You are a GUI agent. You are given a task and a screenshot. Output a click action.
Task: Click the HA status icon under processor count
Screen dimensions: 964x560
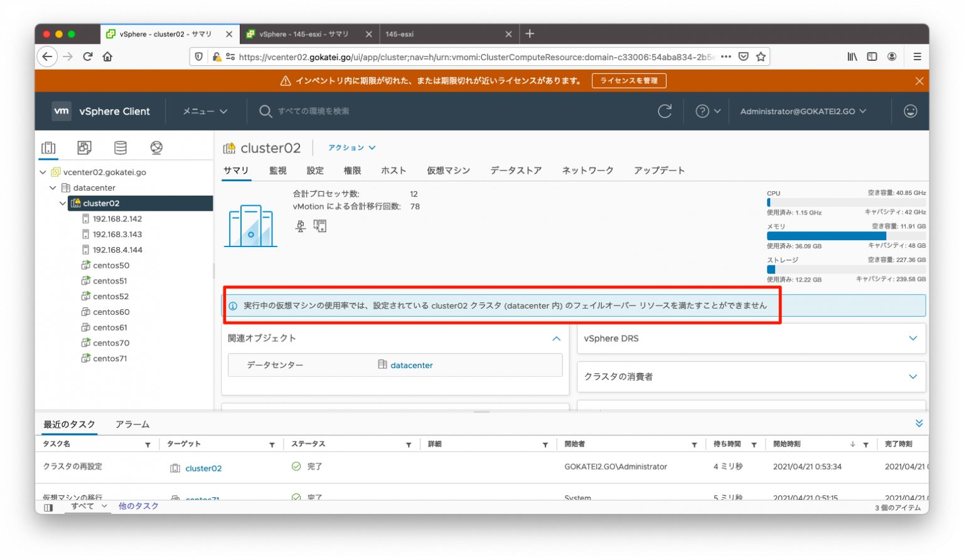(x=301, y=226)
